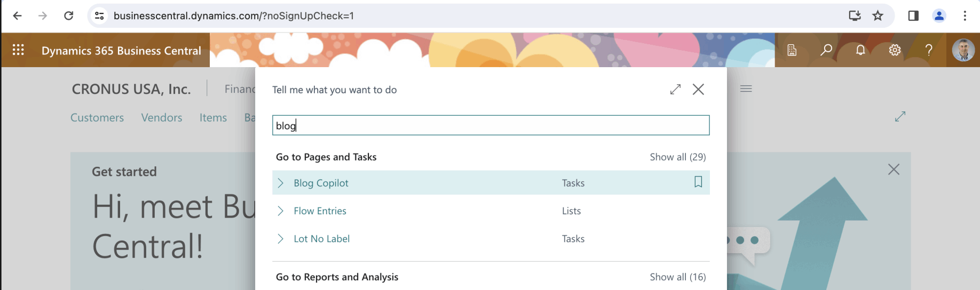The width and height of the screenshot is (980, 290).
Task: Expand the Blog Copilot result chevron
Action: tap(281, 183)
